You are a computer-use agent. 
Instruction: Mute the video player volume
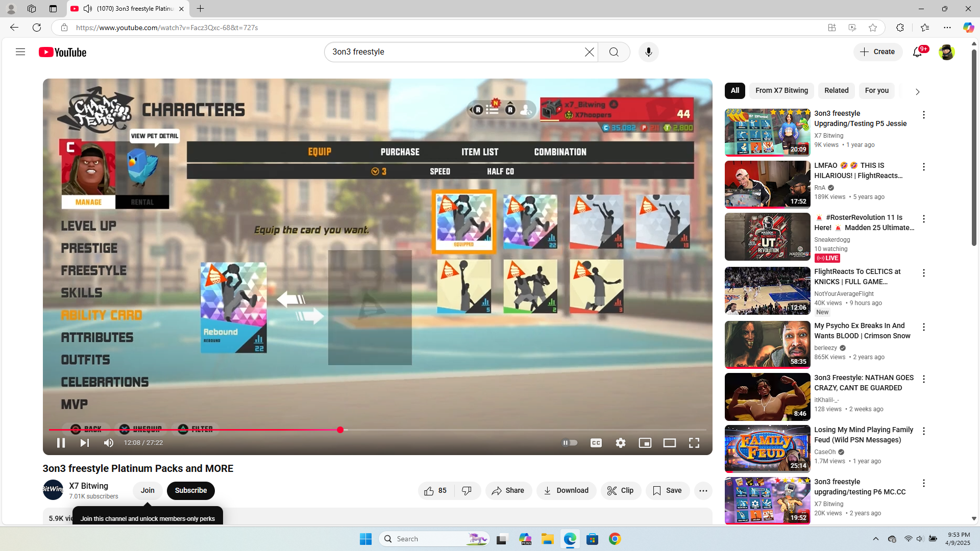109,443
